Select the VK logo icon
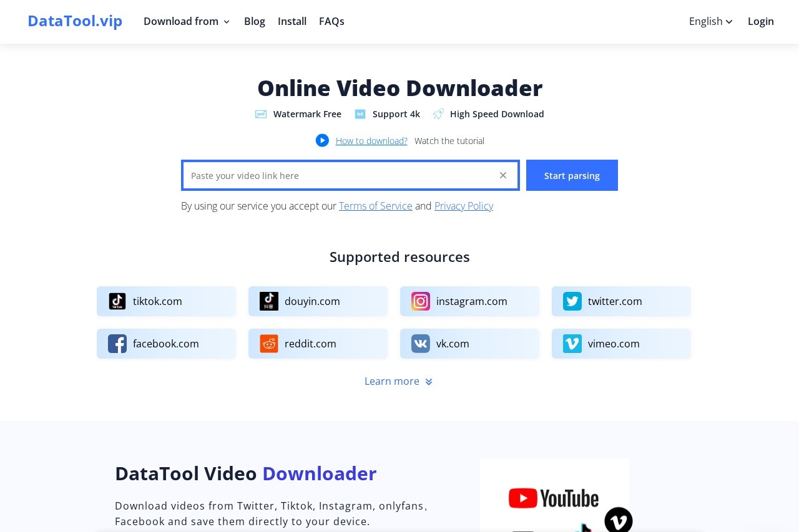 (x=421, y=344)
